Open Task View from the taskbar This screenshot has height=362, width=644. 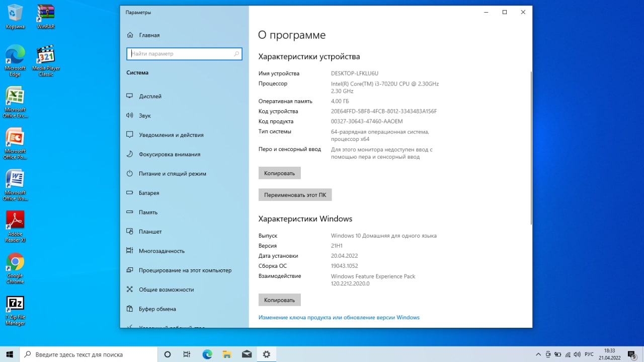click(x=187, y=354)
